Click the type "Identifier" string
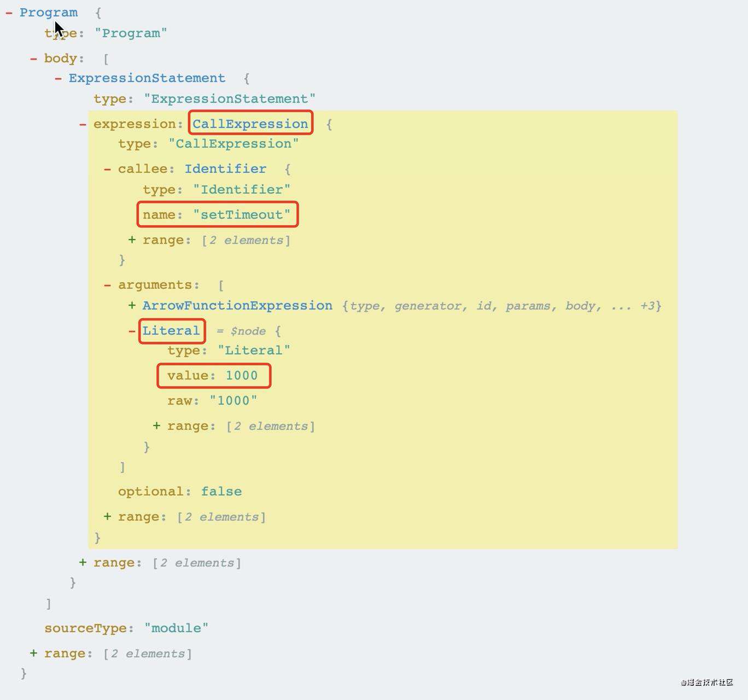748x700 pixels. [x=242, y=190]
